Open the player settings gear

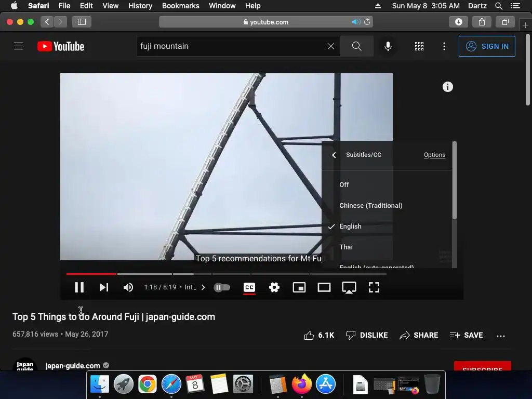click(274, 287)
